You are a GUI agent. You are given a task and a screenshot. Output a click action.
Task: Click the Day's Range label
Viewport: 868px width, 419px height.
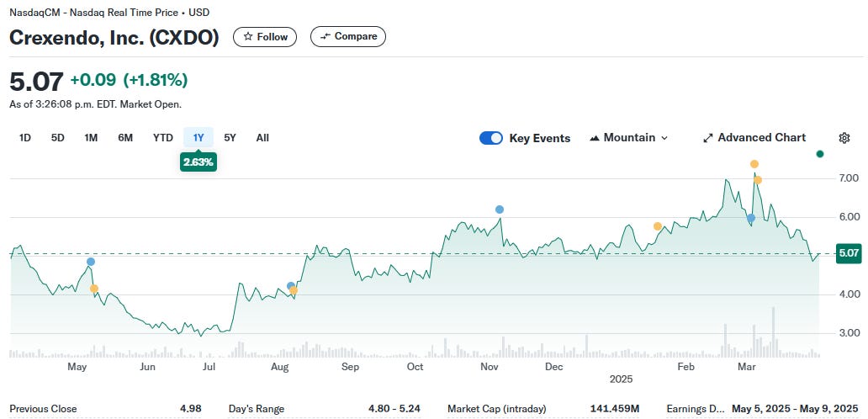257,409
